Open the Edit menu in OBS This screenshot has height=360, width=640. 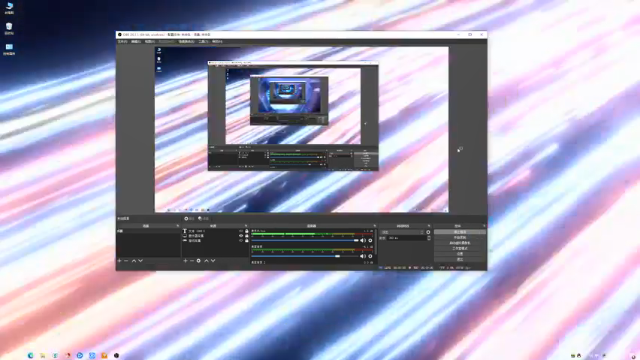136,42
